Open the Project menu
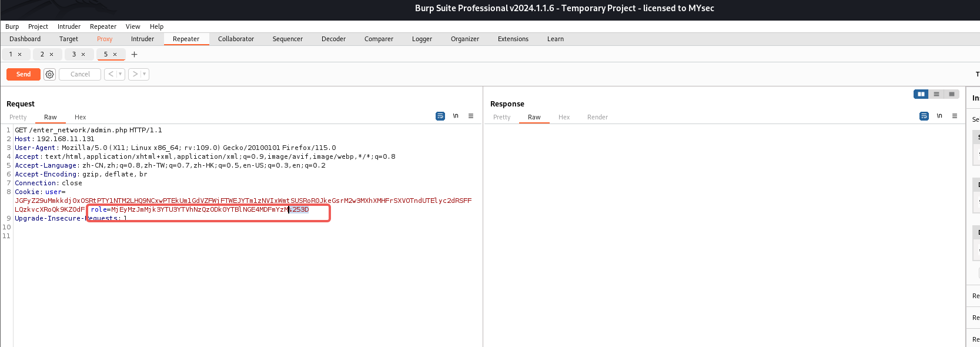This screenshot has height=347, width=980. [x=38, y=26]
